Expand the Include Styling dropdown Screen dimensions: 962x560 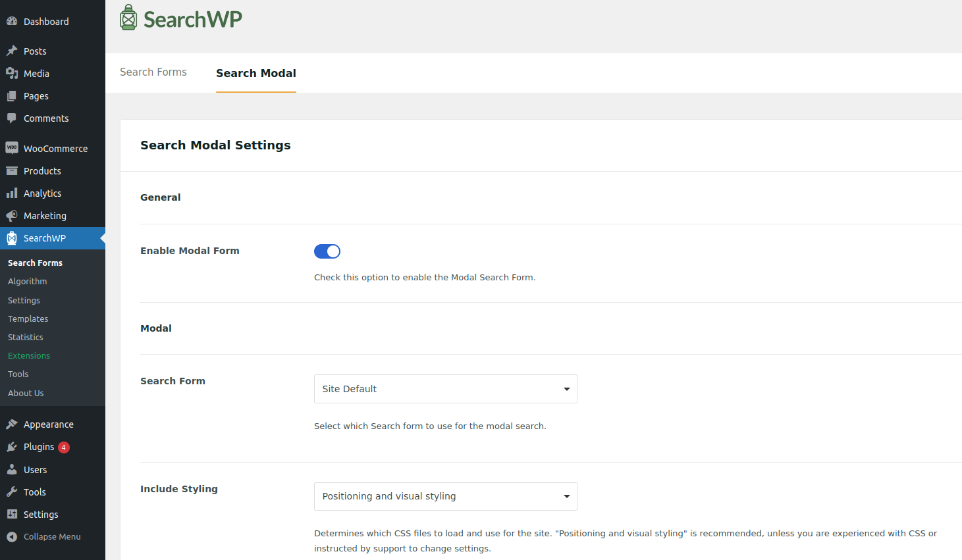pyautogui.click(x=445, y=496)
